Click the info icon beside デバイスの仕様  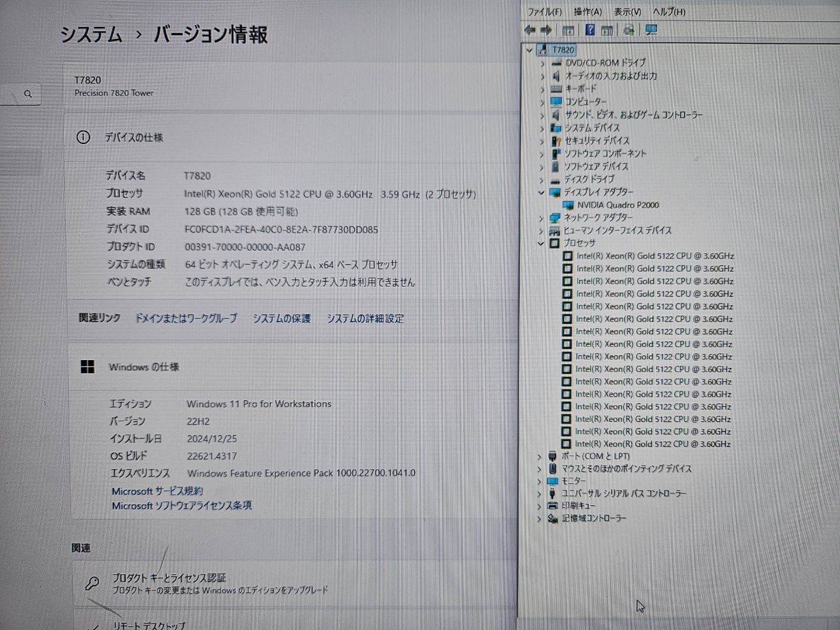pos(83,137)
